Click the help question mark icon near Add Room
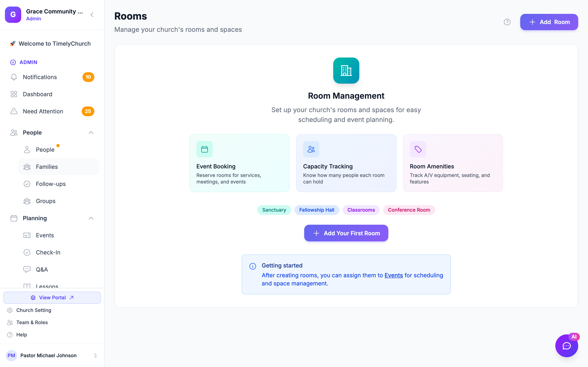This screenshot has width=588, height=367. pyautogui.click(x=507, y=22)
